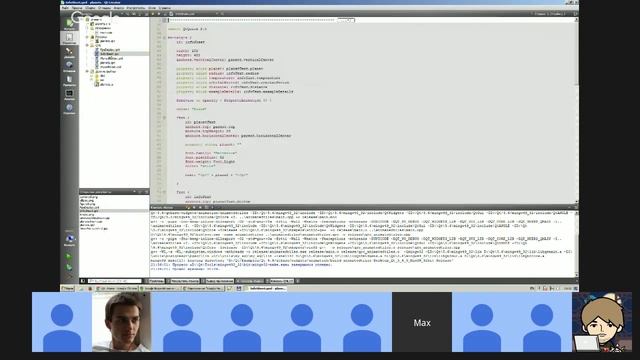Click the line and column indicator
The image size is (640, 360).
pyautogui.click(x=550, y=14)
